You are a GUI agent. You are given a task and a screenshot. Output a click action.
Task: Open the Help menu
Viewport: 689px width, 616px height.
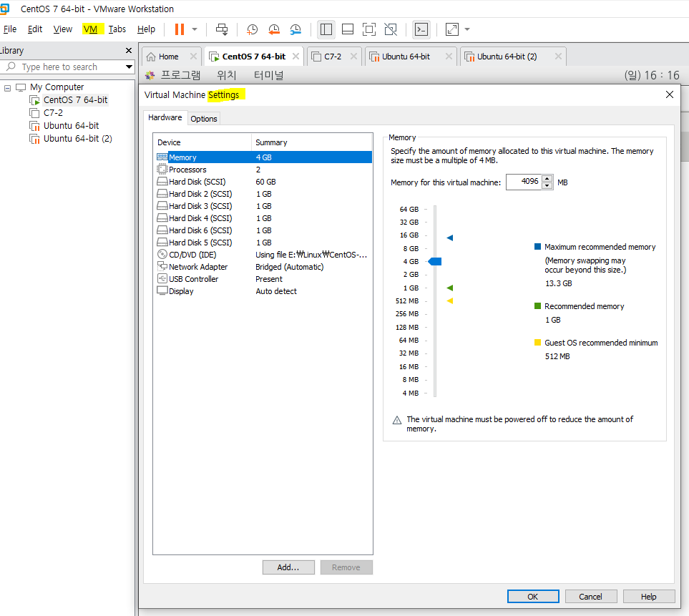click(147, 29)
